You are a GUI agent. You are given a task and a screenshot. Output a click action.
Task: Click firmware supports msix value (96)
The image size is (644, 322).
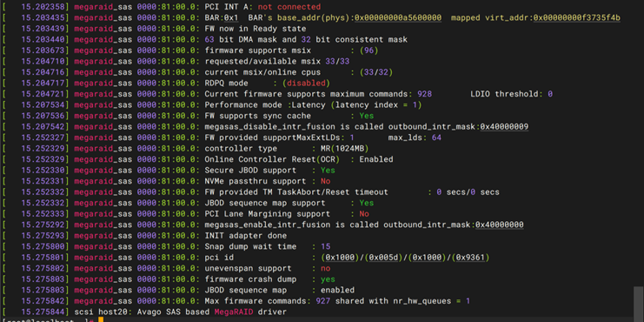click(x=368, y=50)
